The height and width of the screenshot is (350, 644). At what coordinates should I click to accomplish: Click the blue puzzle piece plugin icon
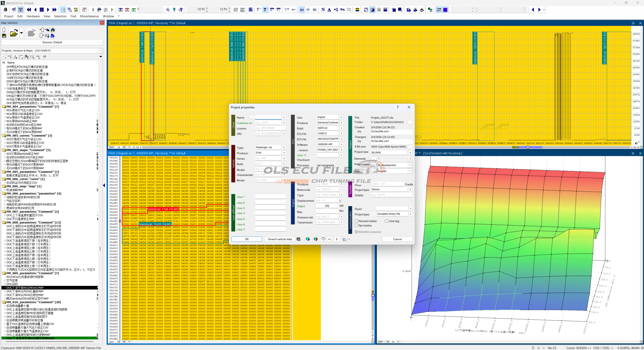coord(53,36)
